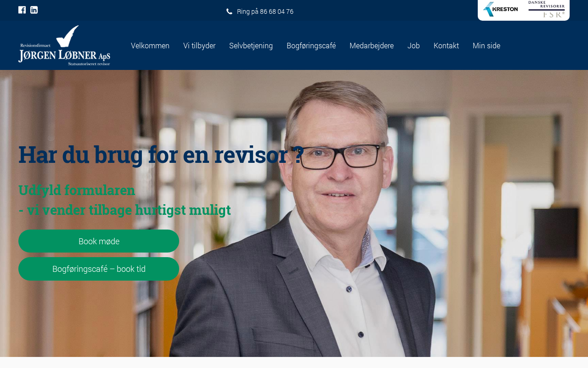Open the Velkommen menu item

[150, 46]
